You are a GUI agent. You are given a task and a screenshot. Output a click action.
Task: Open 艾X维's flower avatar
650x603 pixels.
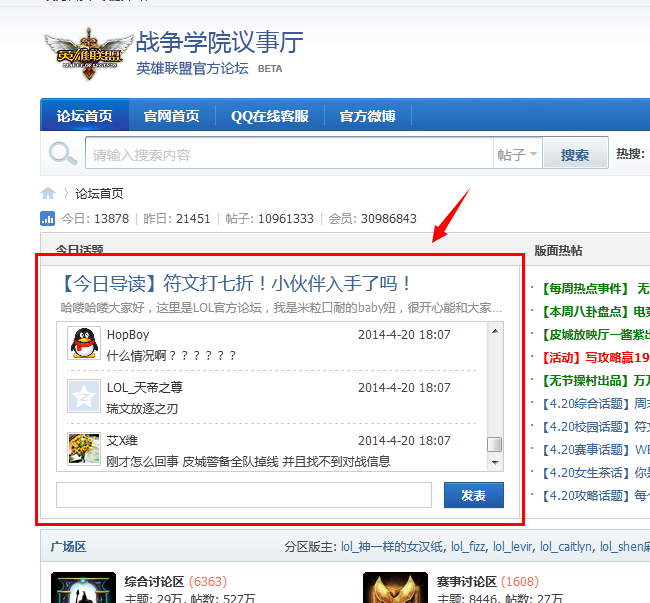(x=84, y=449)
